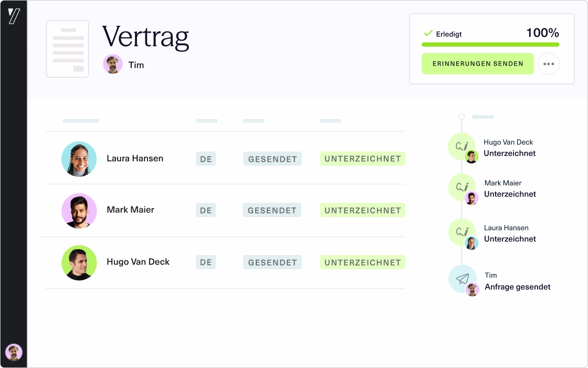Click the timeline start marker circle
Image resolution: width=588 pixels, height=368 pixels.
coord(461,117)
